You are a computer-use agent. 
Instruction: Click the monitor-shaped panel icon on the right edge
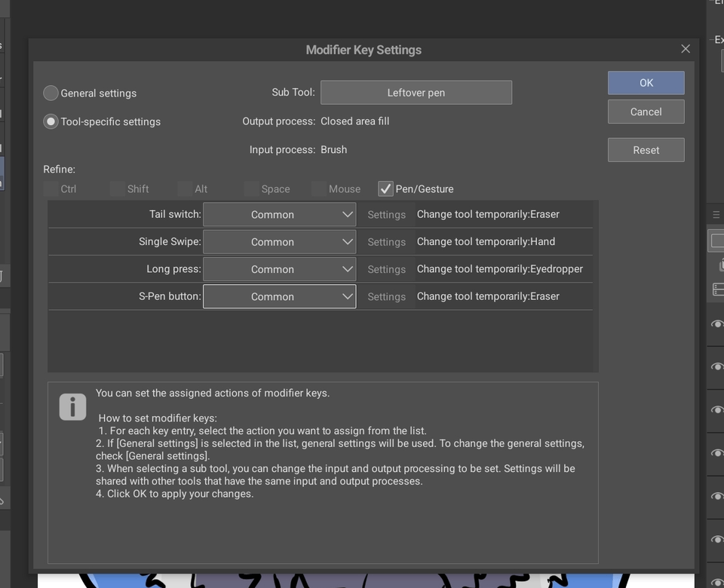tap(716, 238)
